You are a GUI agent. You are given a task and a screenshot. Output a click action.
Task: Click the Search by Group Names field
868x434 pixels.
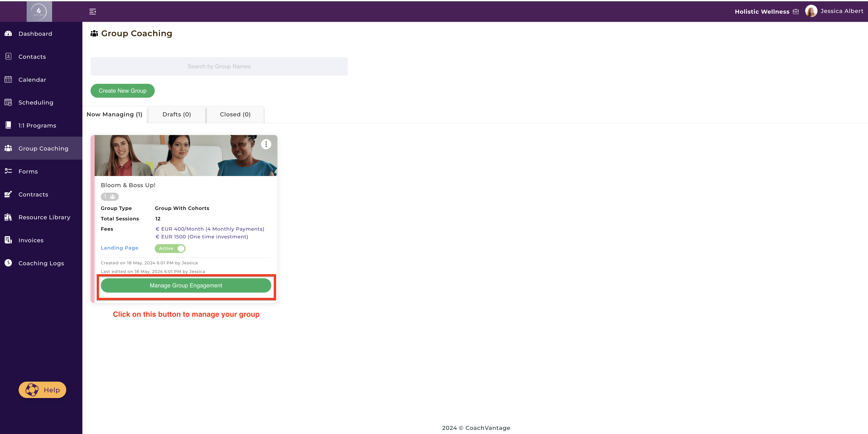point(219,66)
